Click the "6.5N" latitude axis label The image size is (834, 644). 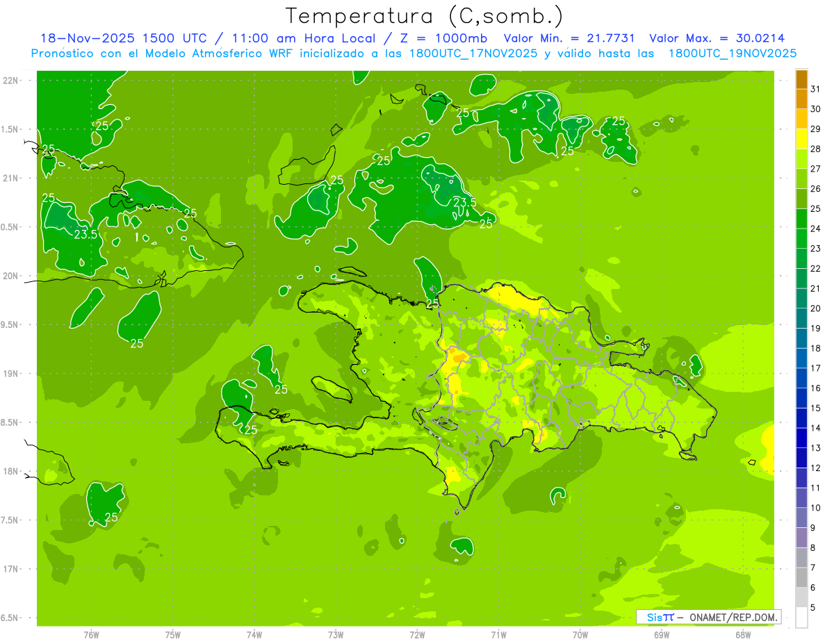pos(10,618)
